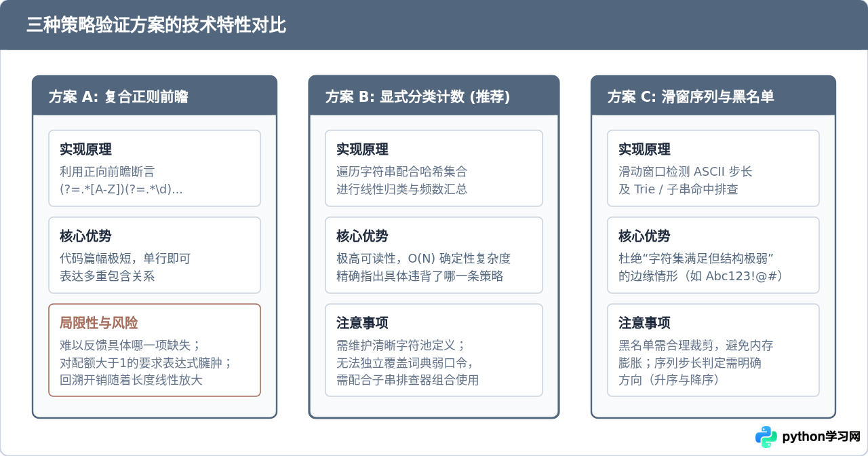This screenshot has height=456, width=868.
Task: Click the 方案 A: 复合正则前瞻 header
Action: [155, 96]
